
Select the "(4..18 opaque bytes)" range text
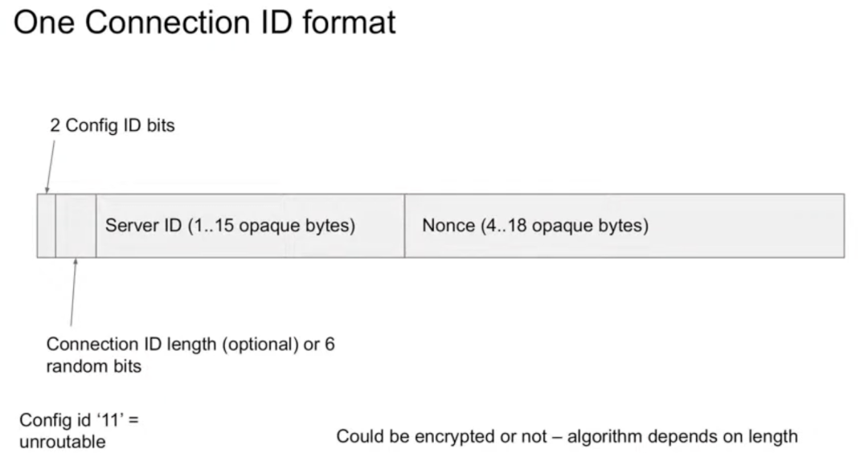pos(564,226)
